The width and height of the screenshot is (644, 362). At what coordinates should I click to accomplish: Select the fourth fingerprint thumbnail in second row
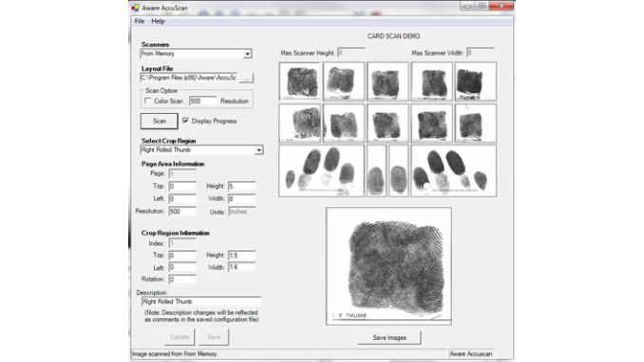click(431, 124)
